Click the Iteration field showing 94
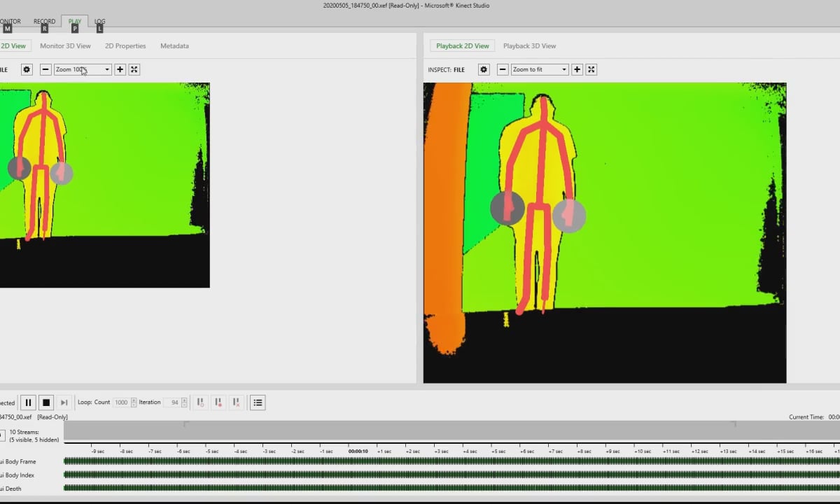This screenshot has height=504, width=840. 172,402
